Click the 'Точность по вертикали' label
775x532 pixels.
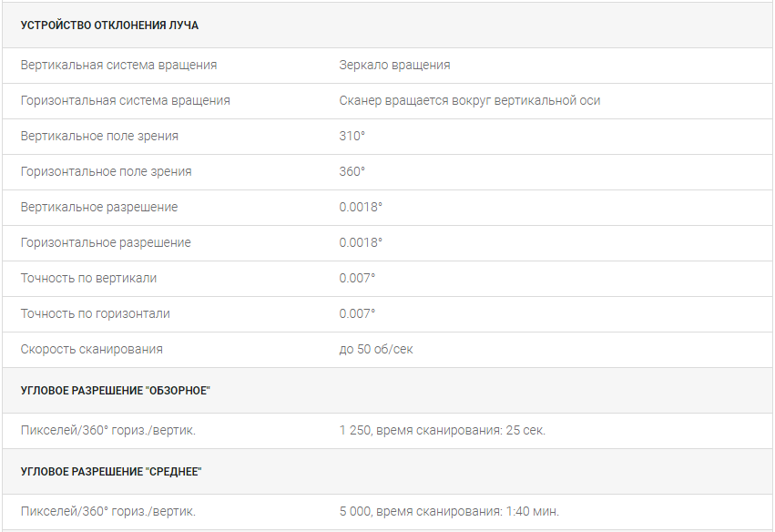pos(88,279)
